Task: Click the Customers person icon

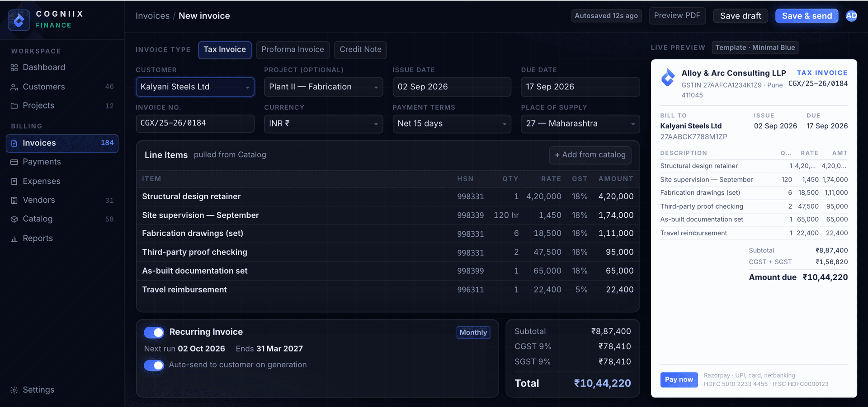Action: [14, 87]
